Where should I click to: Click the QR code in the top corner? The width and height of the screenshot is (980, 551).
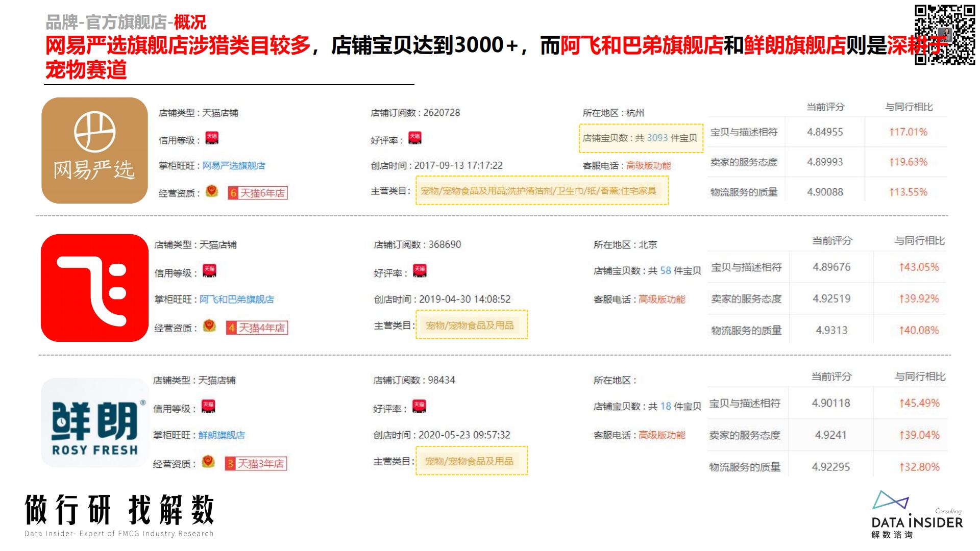click(944, 35)
